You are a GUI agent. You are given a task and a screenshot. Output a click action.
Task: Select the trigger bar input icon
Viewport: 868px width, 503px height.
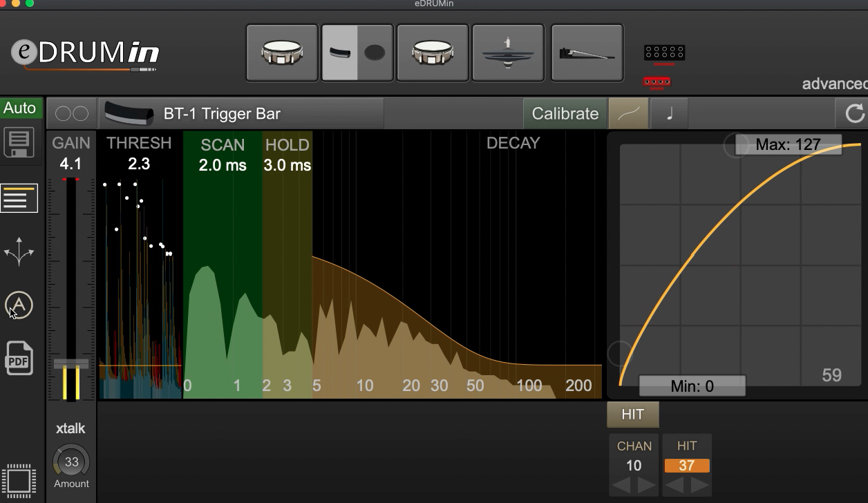click(339, 53)
